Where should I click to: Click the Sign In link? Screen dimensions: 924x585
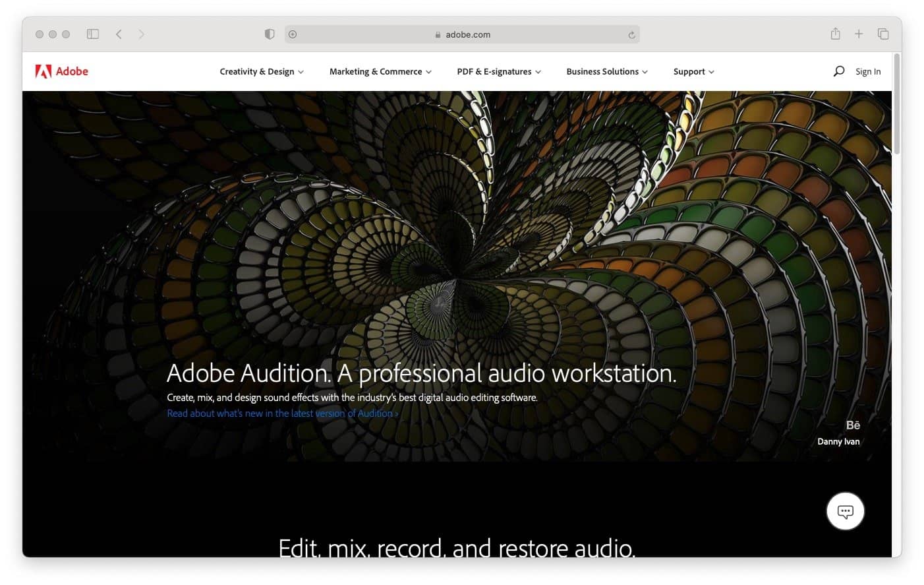(868, 71)
